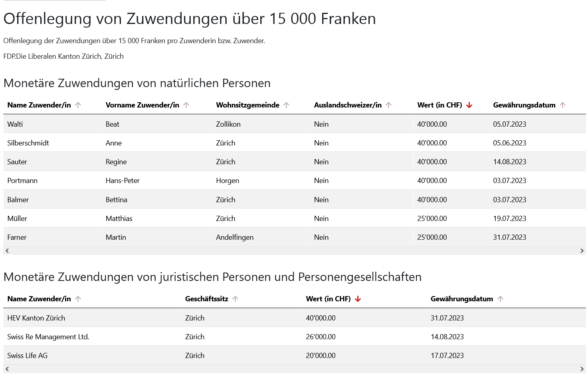This screenshot has width=588, height=380.
Task: Click the sort arrow beside Wohnsitzgemeinde
Action: [286, 105]
